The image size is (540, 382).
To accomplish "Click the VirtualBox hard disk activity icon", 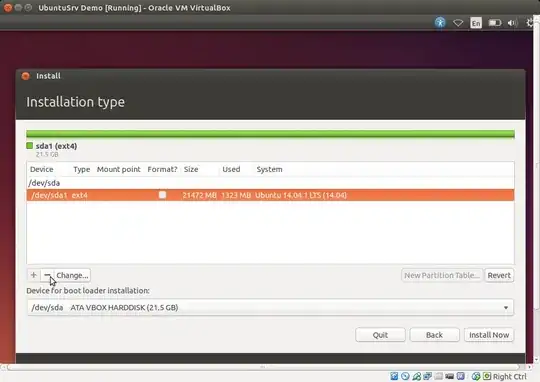I will pos(394,376).
